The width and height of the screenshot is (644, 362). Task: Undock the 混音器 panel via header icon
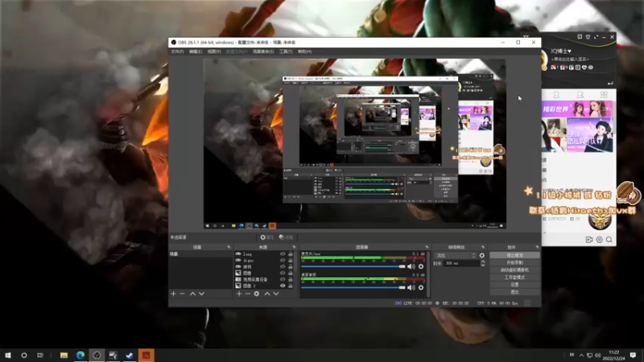[x=427, y=247]
